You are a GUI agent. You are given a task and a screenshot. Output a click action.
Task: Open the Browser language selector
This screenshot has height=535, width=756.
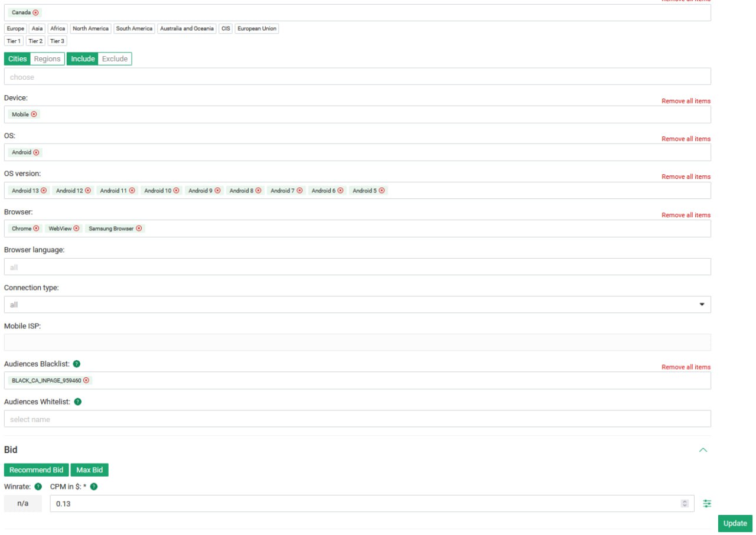coord(357,267)
